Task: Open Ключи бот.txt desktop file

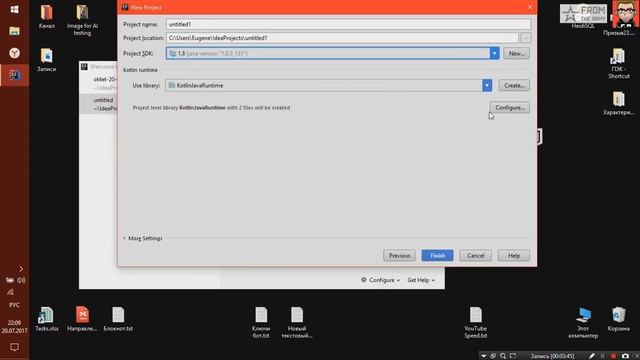Action: point(261,322)
